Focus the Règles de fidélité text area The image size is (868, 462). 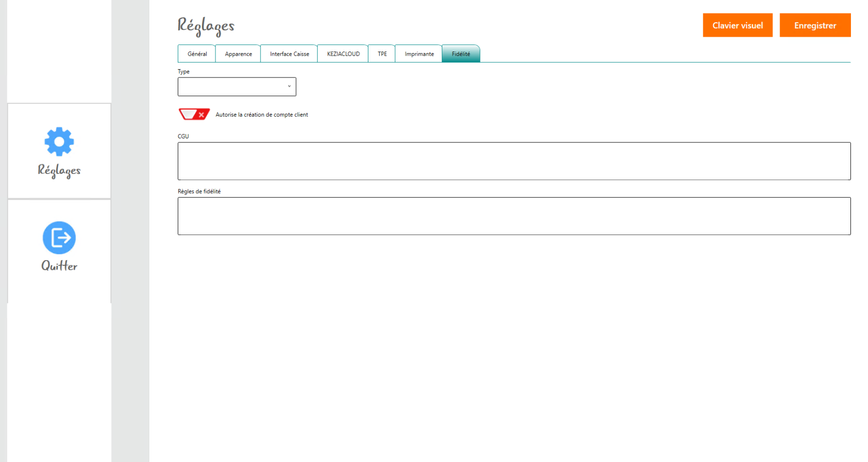click(x=514, y=216)
